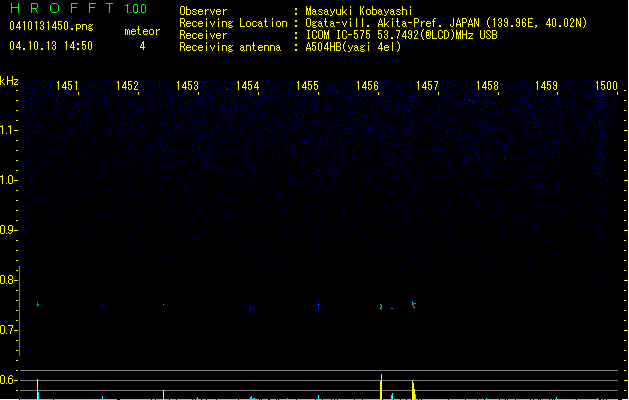Click the 1458 time axis label
The height and width of the screenshot is (400, 629).
[x=487, y=86]
